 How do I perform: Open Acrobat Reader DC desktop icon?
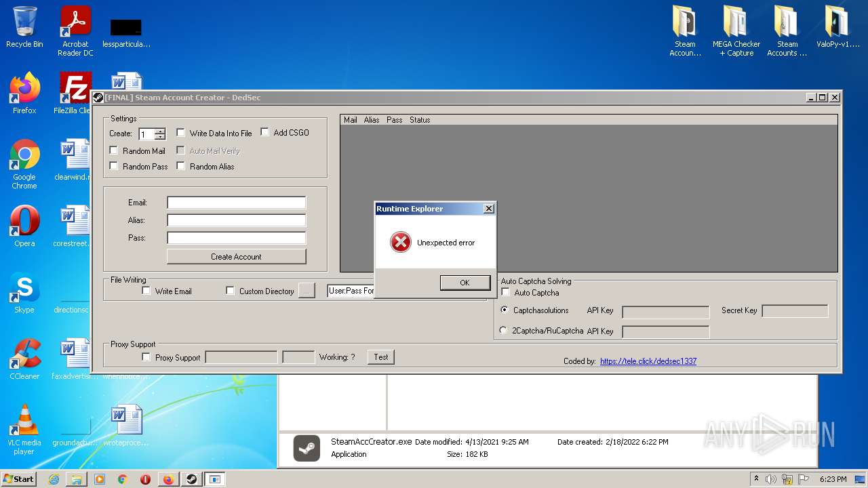coord(75,30)
